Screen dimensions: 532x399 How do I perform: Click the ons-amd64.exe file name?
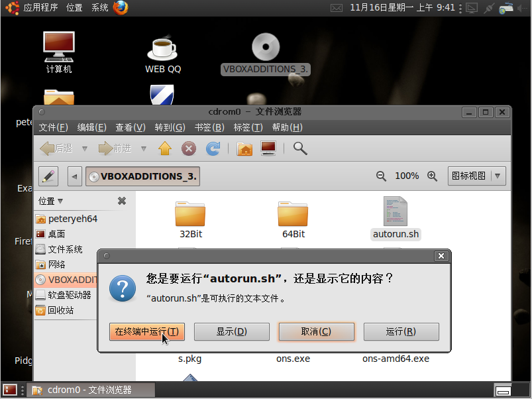[396, 359]
